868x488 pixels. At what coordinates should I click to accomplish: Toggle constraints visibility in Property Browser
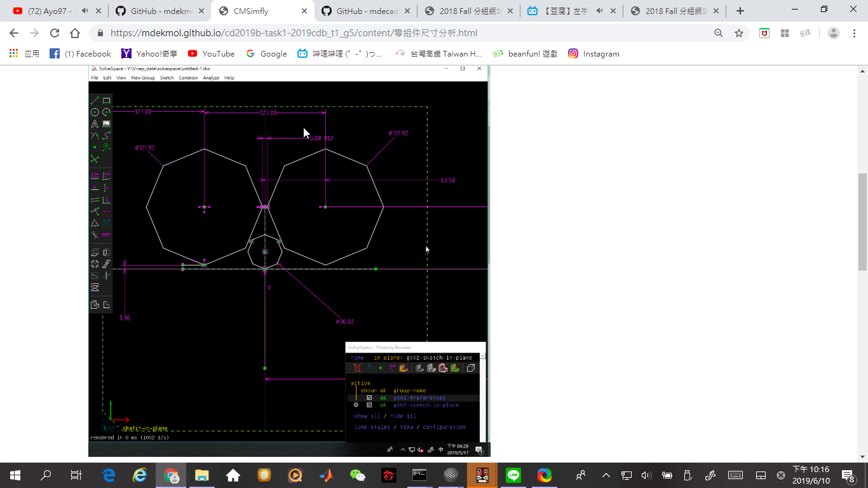coord(392,368)
